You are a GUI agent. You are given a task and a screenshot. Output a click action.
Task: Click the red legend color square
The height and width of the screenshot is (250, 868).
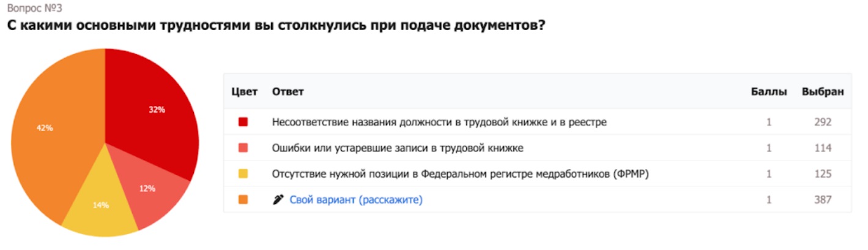pyautogui.click(x=243, y=122)
